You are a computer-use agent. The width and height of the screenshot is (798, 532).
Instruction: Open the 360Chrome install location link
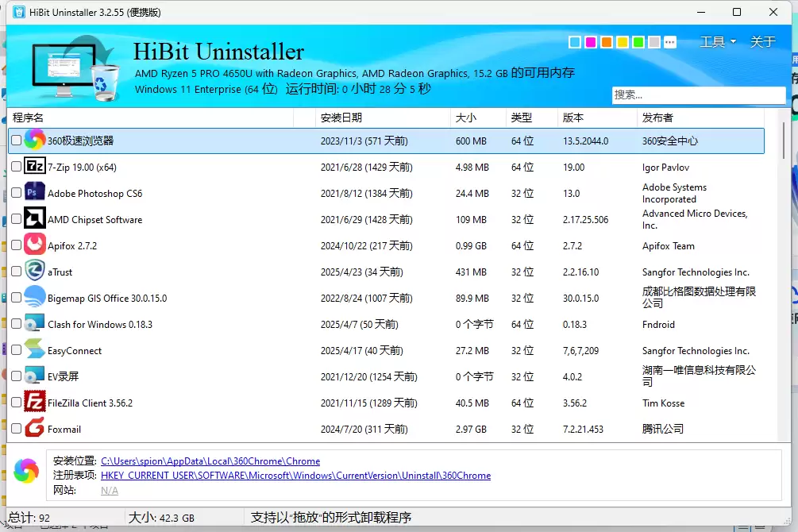pyautogui.click(x=210, y=461)
